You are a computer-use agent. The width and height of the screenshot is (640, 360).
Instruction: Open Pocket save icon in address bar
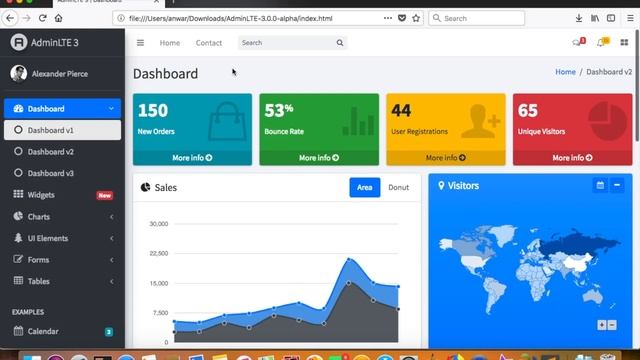point(402,18)
